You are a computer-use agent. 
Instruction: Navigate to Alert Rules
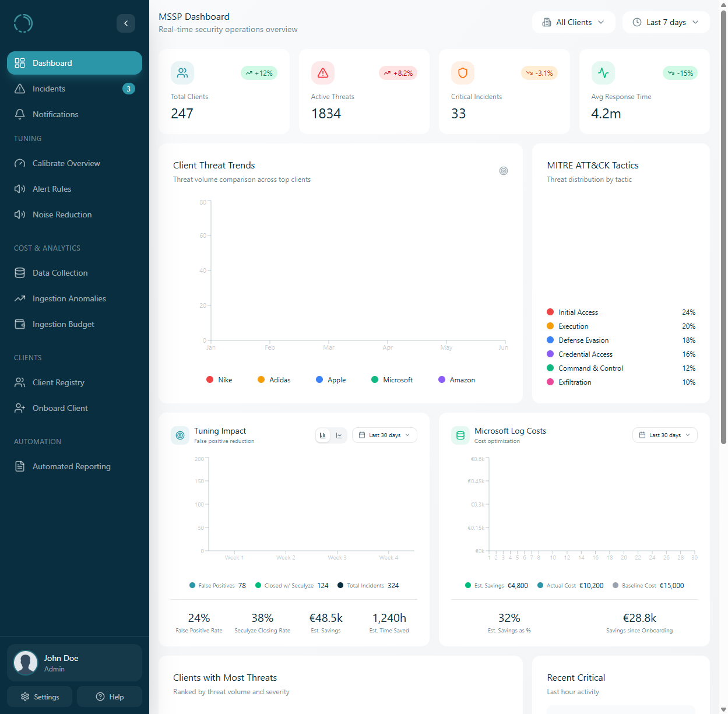pyautogui.click(x=75, y=189)
